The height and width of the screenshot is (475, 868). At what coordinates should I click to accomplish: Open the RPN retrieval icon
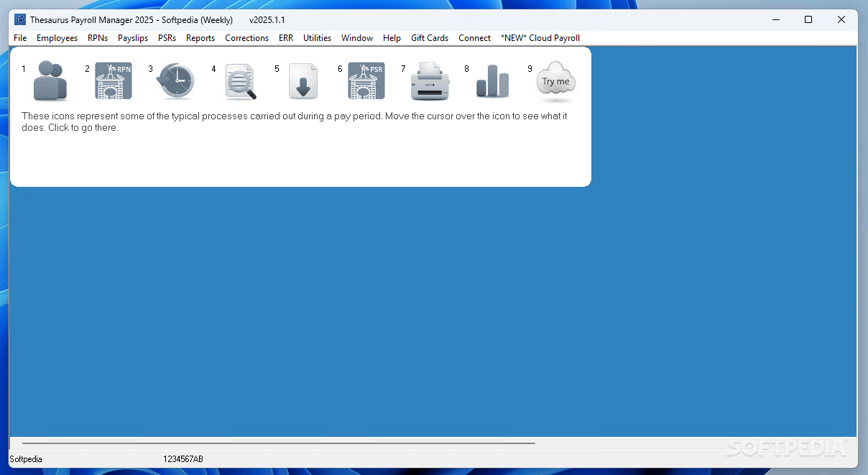pyautogui.click(x=113, y=80)
